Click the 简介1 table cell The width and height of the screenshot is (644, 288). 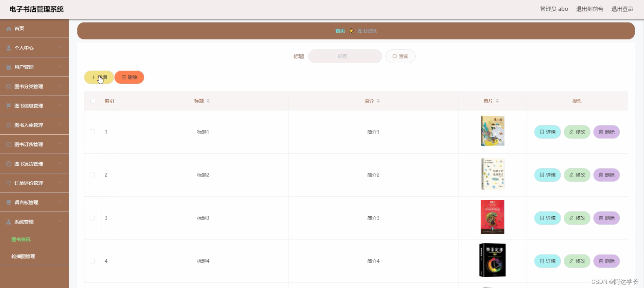[373, 132]
